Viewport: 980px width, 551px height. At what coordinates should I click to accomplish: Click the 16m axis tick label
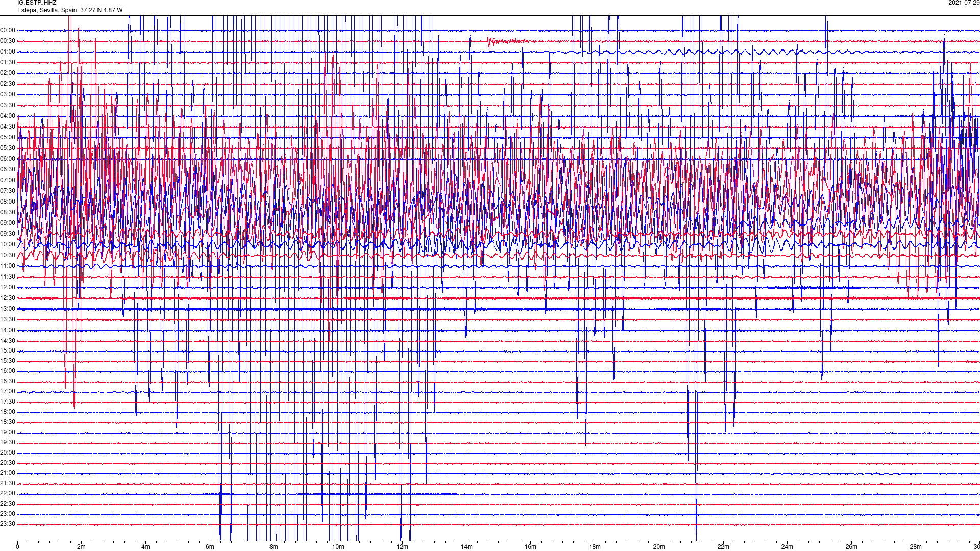pos(531,547)
